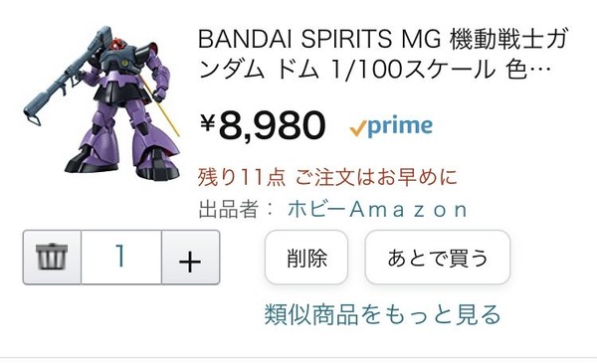Click the orange prime checkmark icon

(358, 128)
